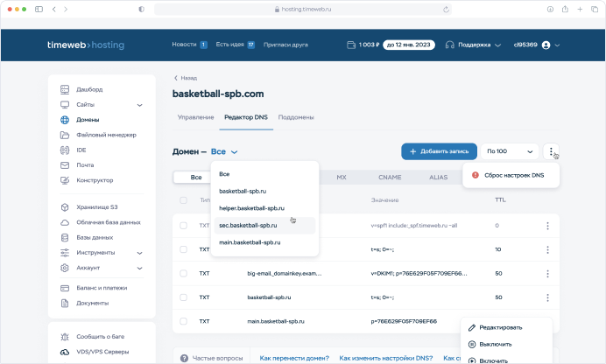Click the Tools sliders icon
This screenshot has width=606, height=364.
(65, 253)
